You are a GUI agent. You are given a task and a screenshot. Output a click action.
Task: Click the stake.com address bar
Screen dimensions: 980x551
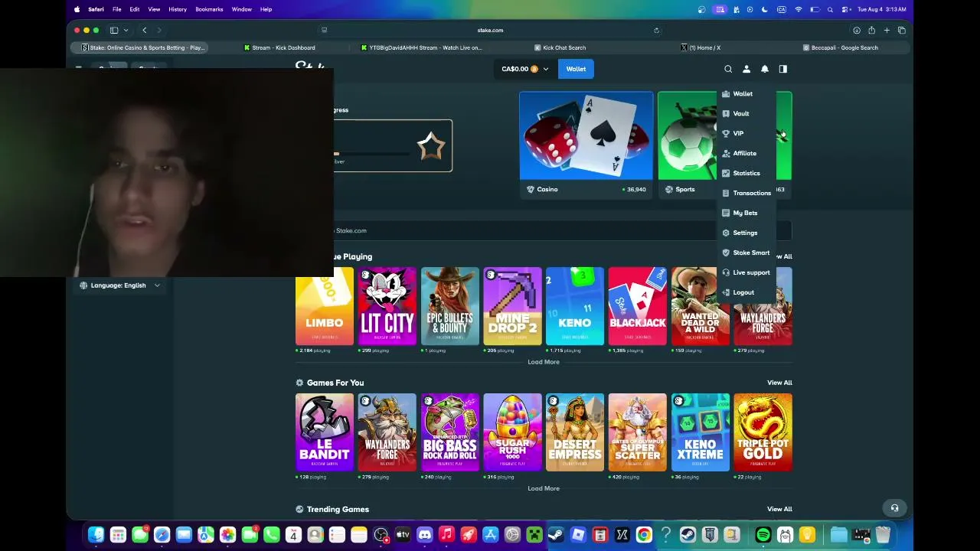(490, 31)
